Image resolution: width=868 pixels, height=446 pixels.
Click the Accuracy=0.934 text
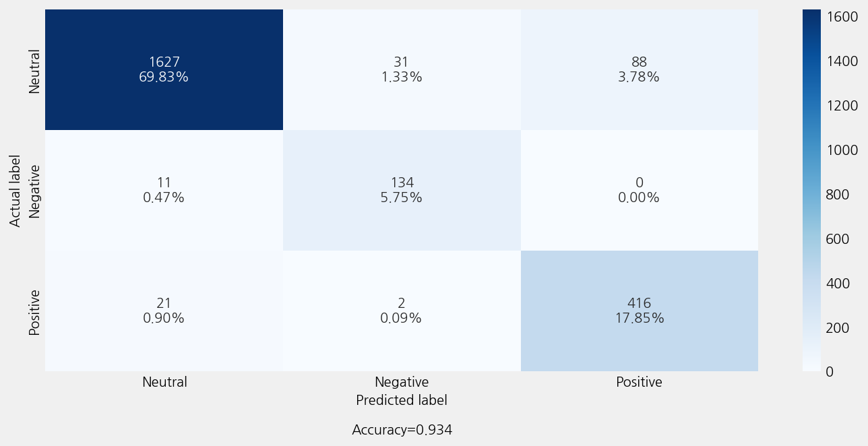(x=402, y=430)
